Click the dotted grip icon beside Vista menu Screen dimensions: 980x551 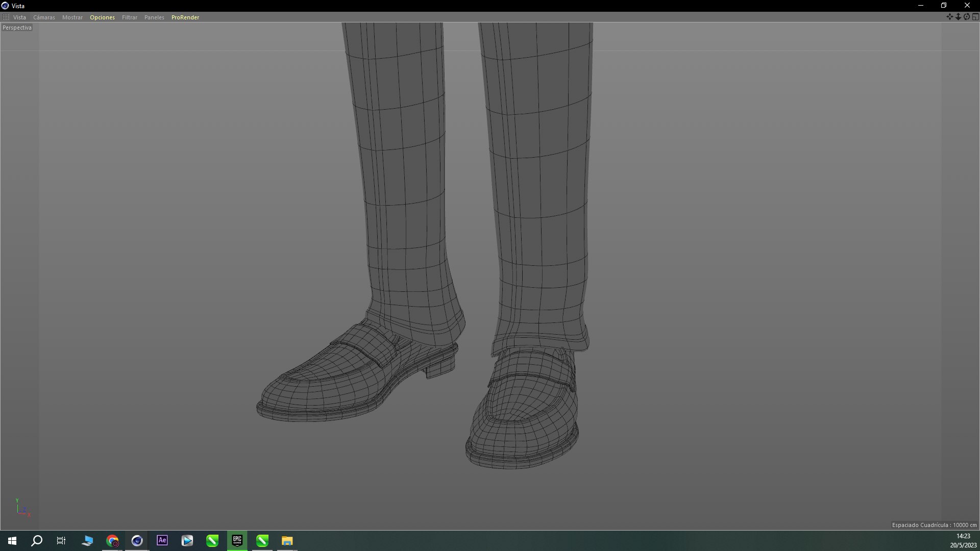[x=6, y=17]
